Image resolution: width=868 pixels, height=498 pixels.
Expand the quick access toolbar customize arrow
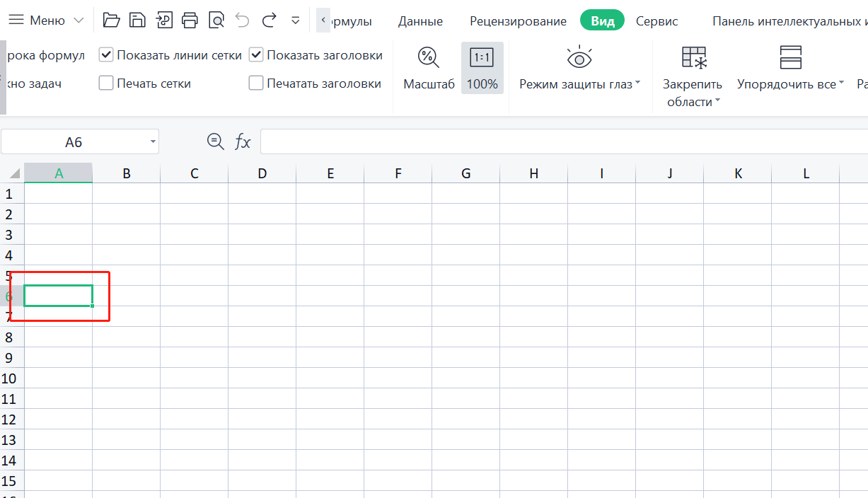tap(296, 21)
